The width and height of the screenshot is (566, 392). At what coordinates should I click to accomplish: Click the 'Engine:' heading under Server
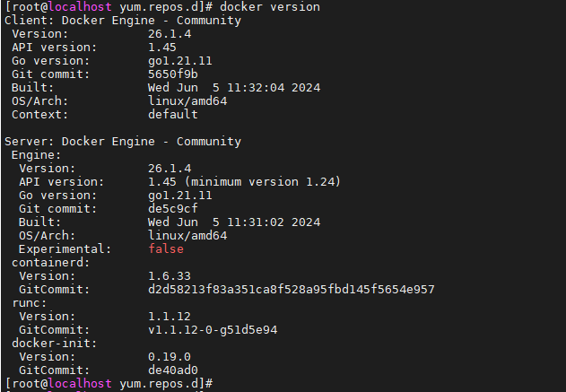(36, 155)
